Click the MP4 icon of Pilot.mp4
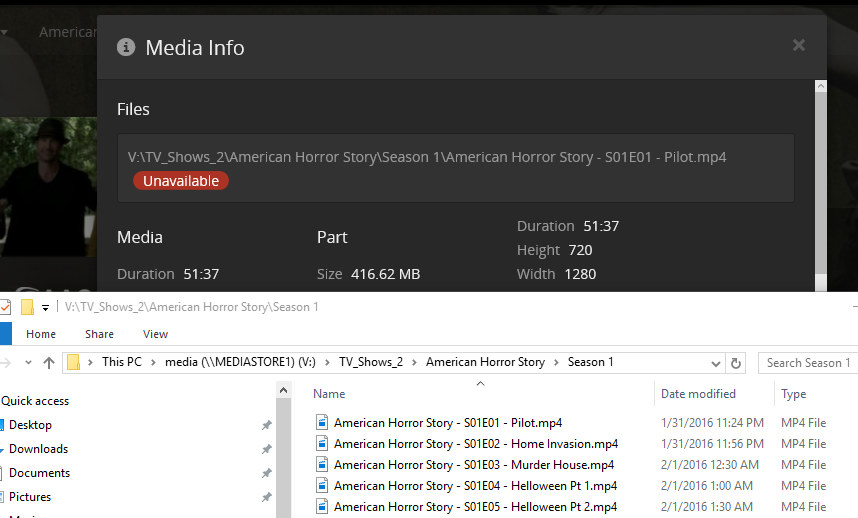This screenshot has width=858, height=518. (322, 422)
